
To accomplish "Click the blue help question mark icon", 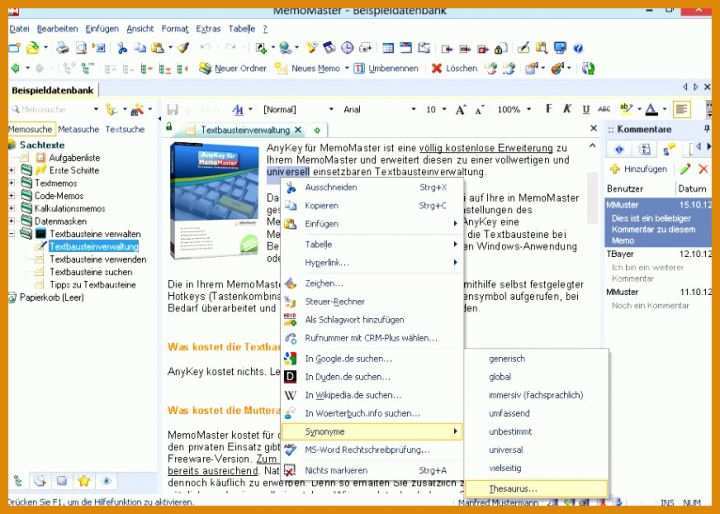I will coord(578,48).
